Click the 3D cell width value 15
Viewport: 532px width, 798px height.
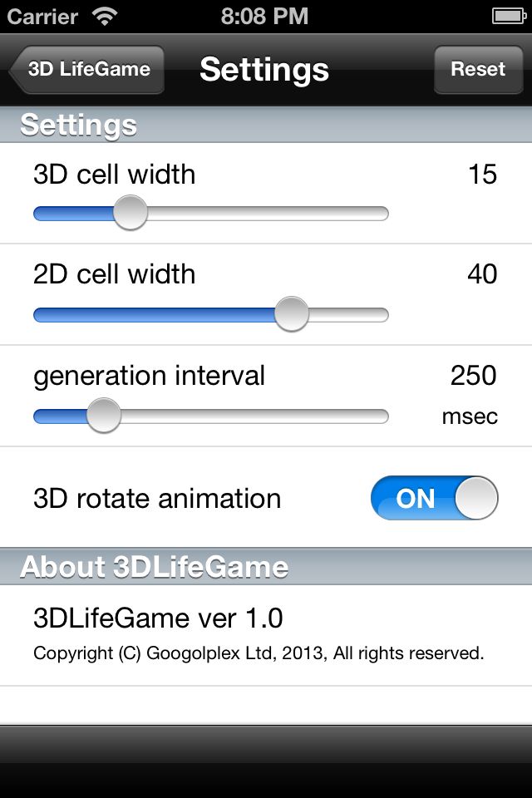point(482,175)
